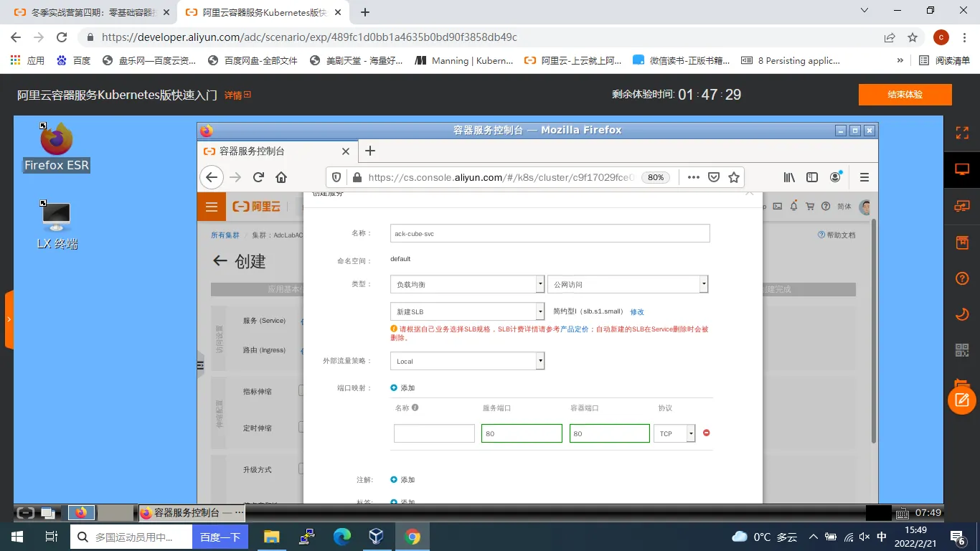This screenshot has width=980, height=551.
Task: Click the inner Firefox back arrow
Action: [211, 177]
